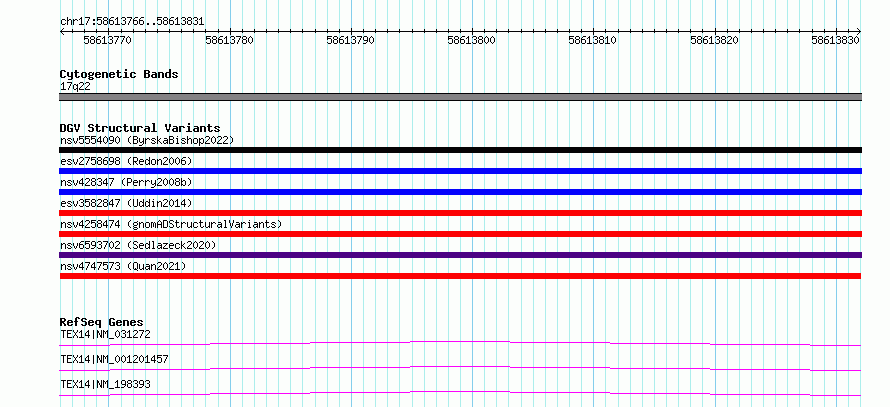
Task: Click the TEX14 NM_001201457 magenta intron line
Action: [x=460, y=368]
